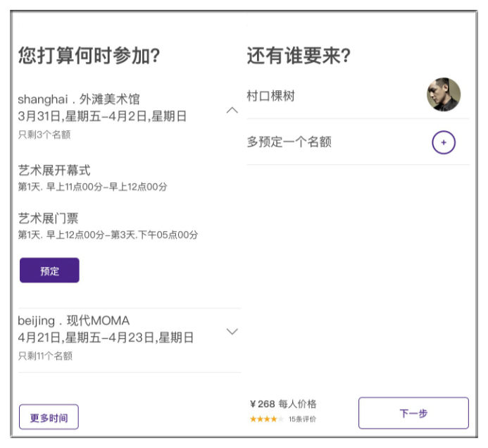Screen dimensions: 488x448
Task: Click the ¥268 每人价格 label
Action: point(283,404)
